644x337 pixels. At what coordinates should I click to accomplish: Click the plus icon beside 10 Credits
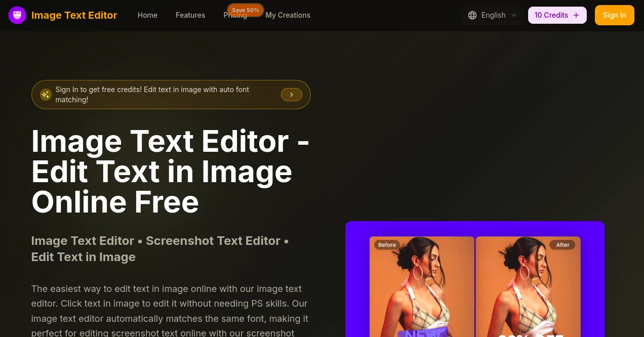pos(576,15)
